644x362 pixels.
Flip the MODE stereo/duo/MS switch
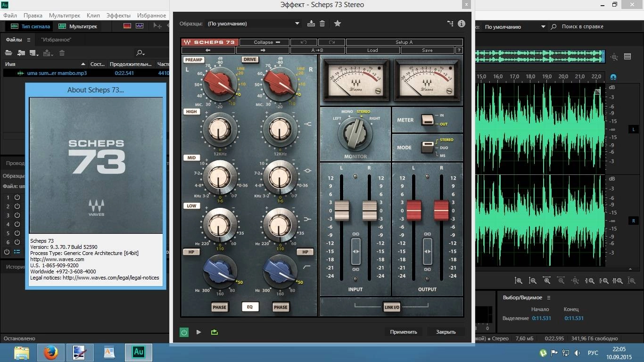click(x=428, y=147)
